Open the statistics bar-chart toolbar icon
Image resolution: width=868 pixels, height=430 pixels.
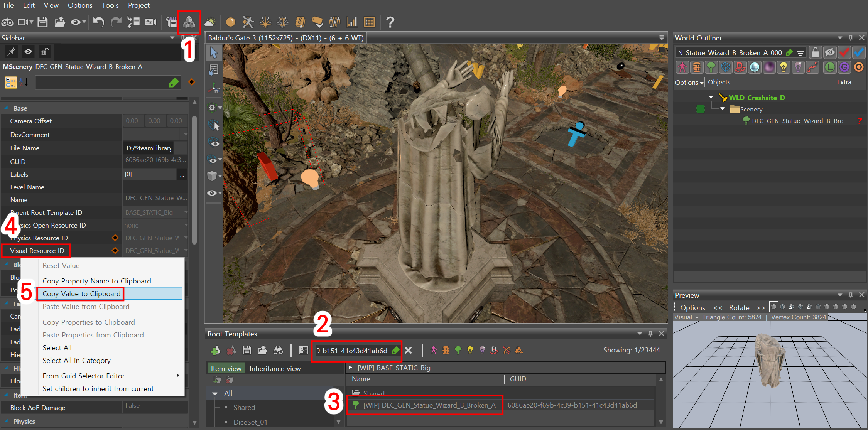(x=352, y=22)
